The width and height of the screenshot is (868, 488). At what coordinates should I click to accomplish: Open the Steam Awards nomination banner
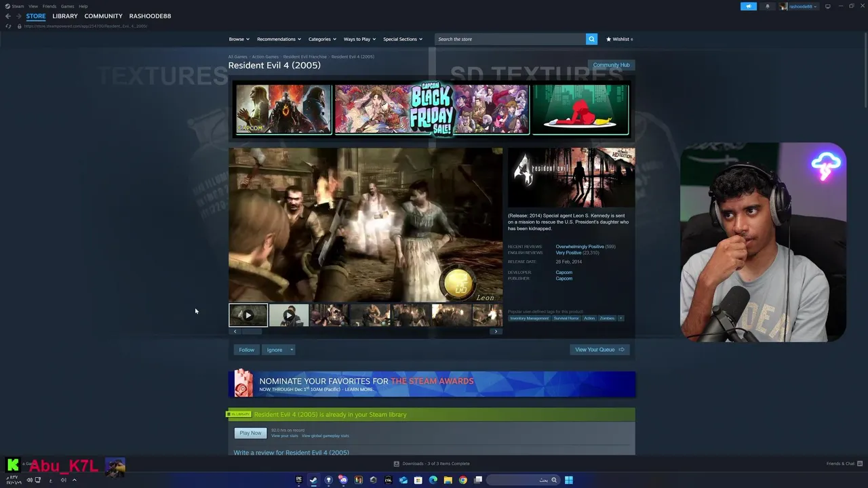(x=431, y=384)
